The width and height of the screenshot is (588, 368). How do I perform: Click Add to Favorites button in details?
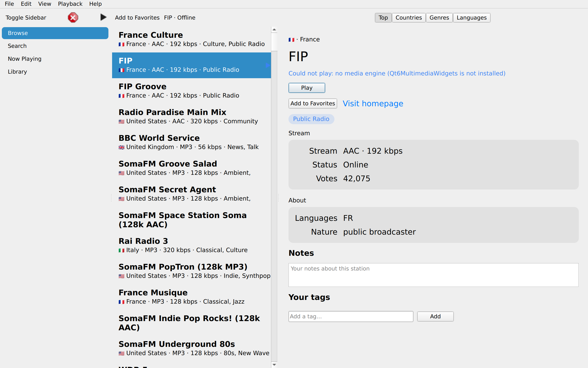point(313,103)
